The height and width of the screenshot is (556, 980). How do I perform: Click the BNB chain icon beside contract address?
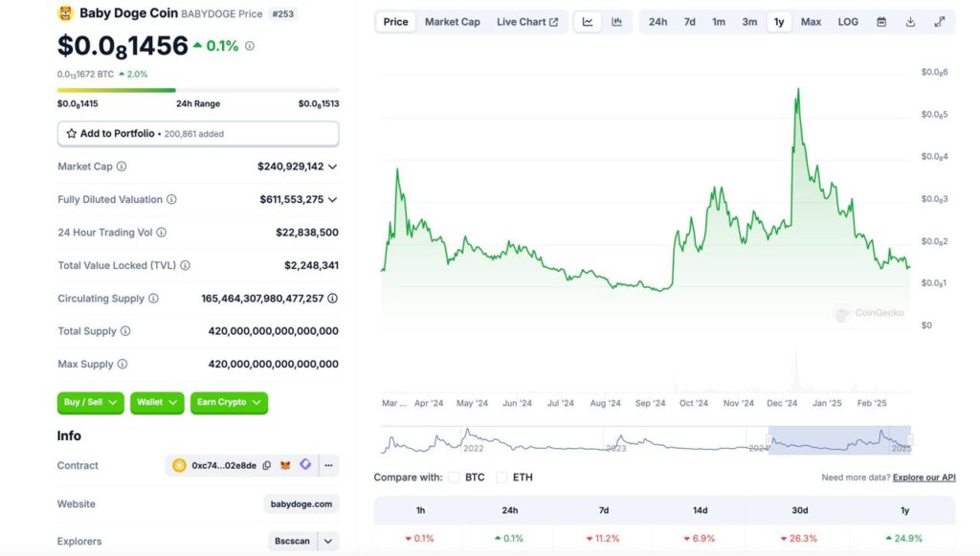(179, 465)
